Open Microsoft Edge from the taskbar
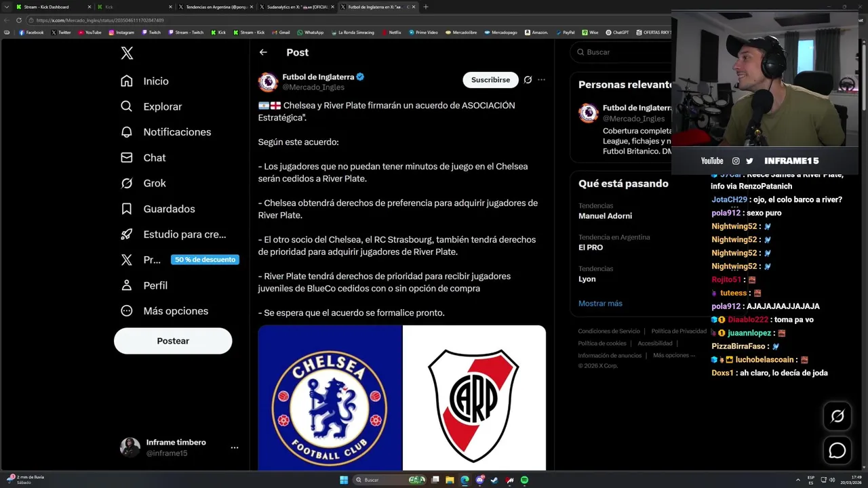868x488 pixels. (465, 480)
